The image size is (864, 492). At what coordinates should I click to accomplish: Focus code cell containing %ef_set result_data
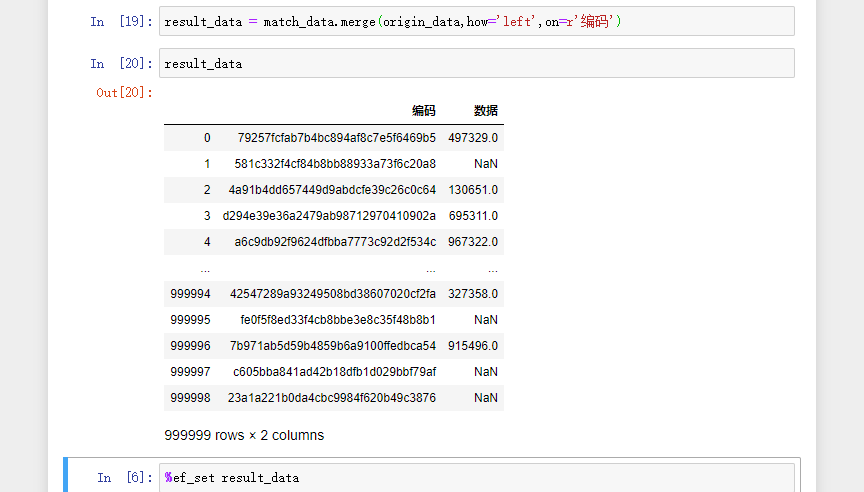(477, 477)
